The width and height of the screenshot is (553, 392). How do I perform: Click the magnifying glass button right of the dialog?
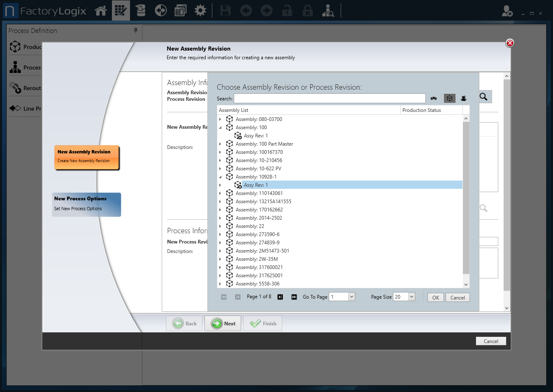pyautogui.click(x=484, y=97)
